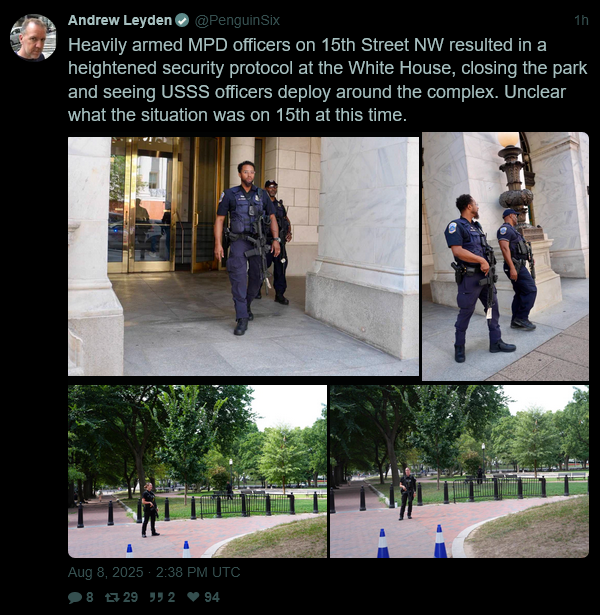The height and width of the screenshot is (615, 600).
Task: Click the like count 94
Action: [x=212, y=597]
